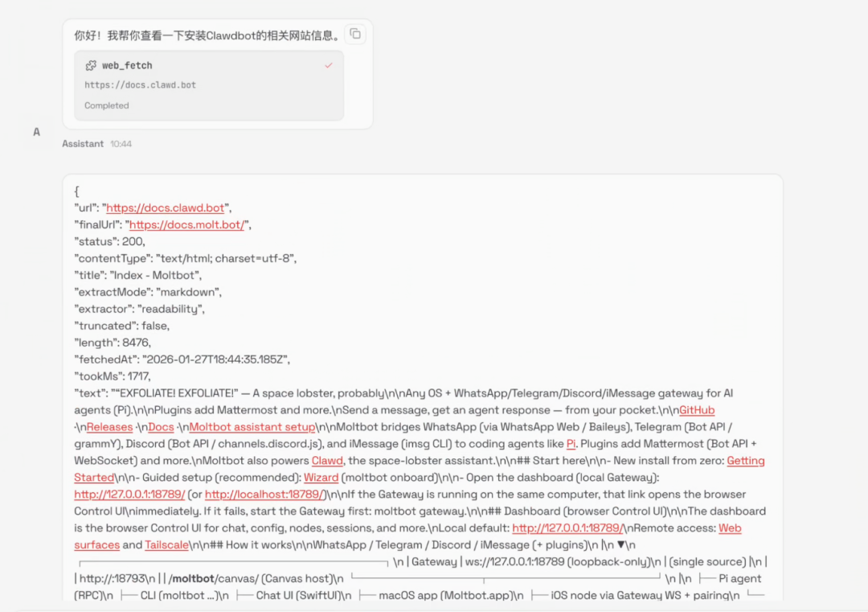The width and height of the screenshot is (868, 612).
Task: Open the Getting Started link
Action: click(x=746, y=461)
